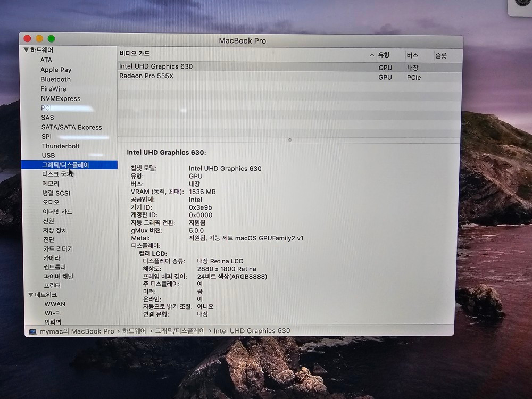Click 내장 Retina LCD value
Image resolution: width=532 pixels, height=399 pixels.
pyautogui.click(x=220, y=261)
